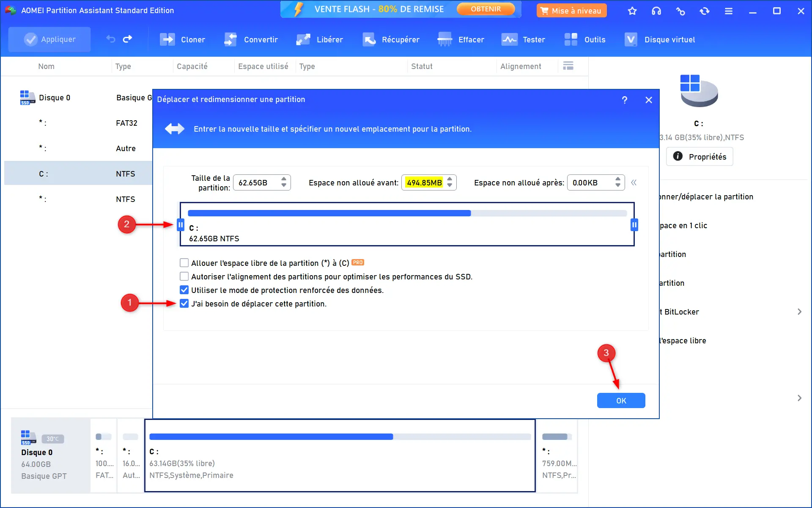
Task: Close the Déplacer et redimensionner dialog
Action: (649, 100)
